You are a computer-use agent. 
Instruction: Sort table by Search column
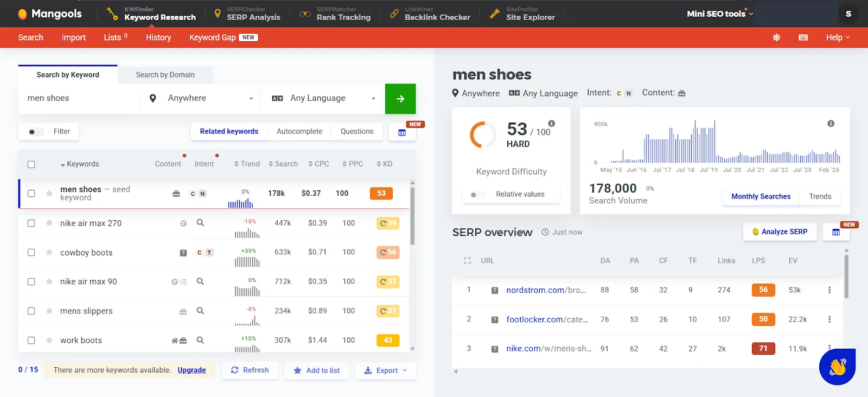click(x=283, y=164)
